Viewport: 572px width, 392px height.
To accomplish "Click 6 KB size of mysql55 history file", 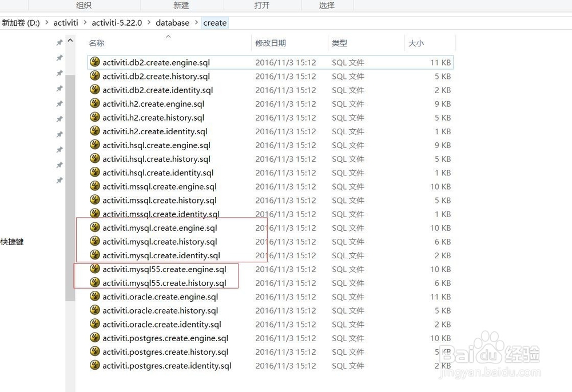I will [x=443, y=283].
